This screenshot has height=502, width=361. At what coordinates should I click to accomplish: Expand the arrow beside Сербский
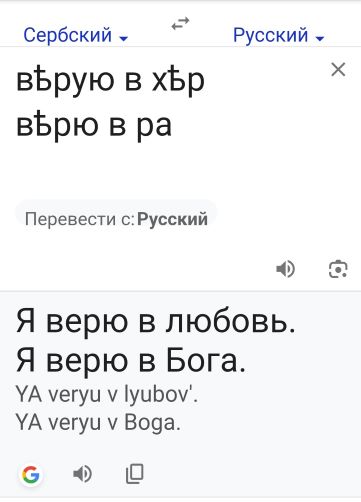point(124,38)
